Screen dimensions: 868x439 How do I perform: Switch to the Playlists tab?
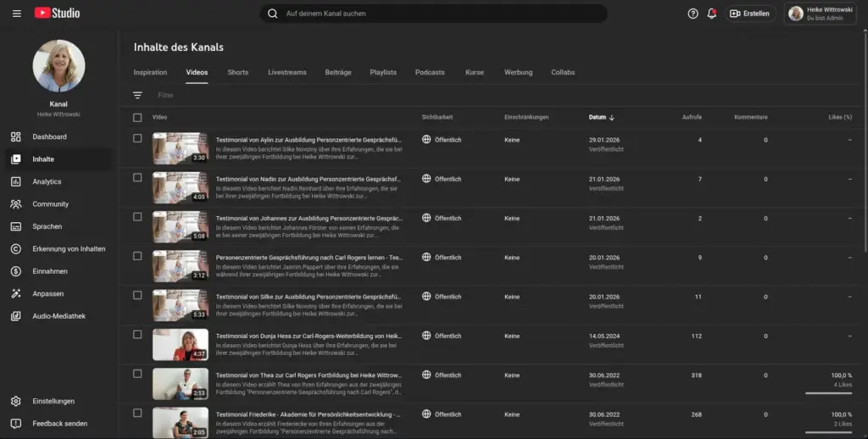(x=383, y=73)
